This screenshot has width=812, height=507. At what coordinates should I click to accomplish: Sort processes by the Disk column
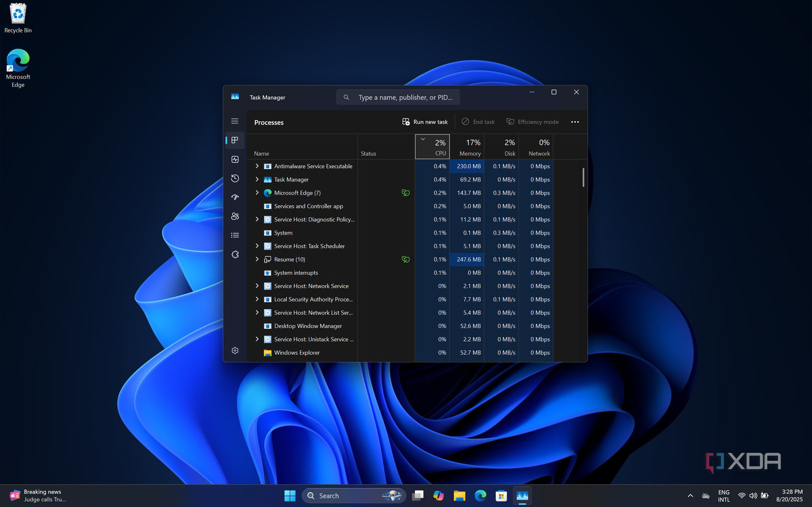(x=501, y=147)
